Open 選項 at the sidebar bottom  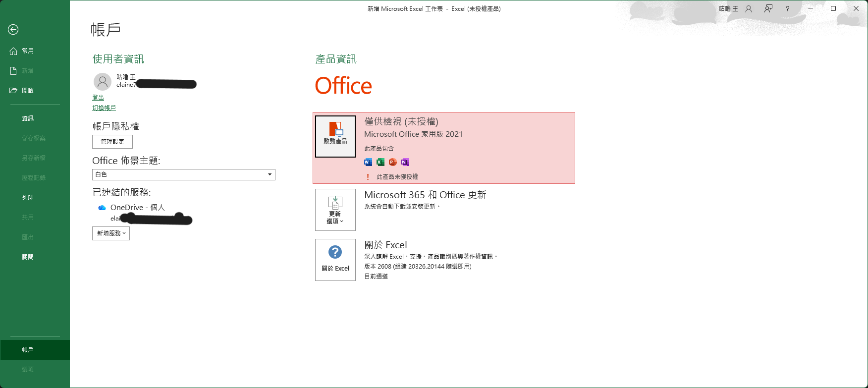pyautogui.click(x=35, y=370)
